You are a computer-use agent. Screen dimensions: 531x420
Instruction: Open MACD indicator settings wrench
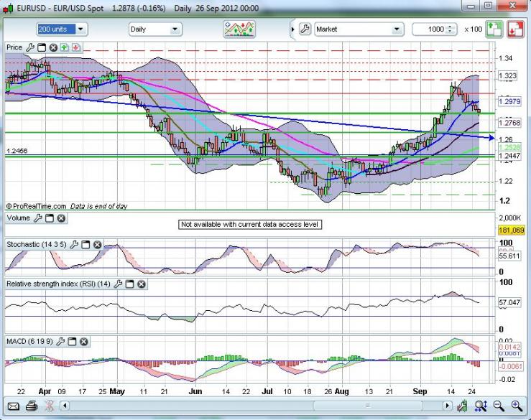(x=60, y=342)
